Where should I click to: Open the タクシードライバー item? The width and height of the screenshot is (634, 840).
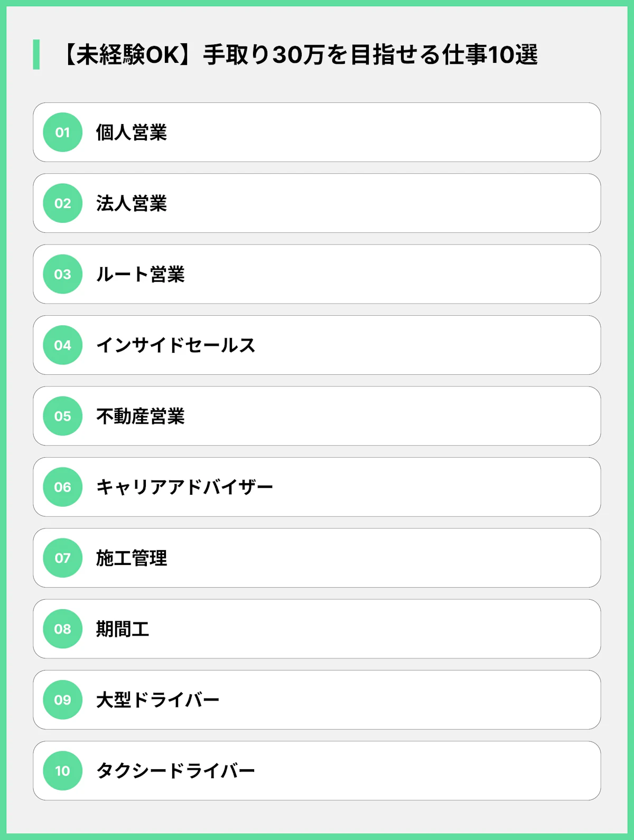tap(175, 771)
